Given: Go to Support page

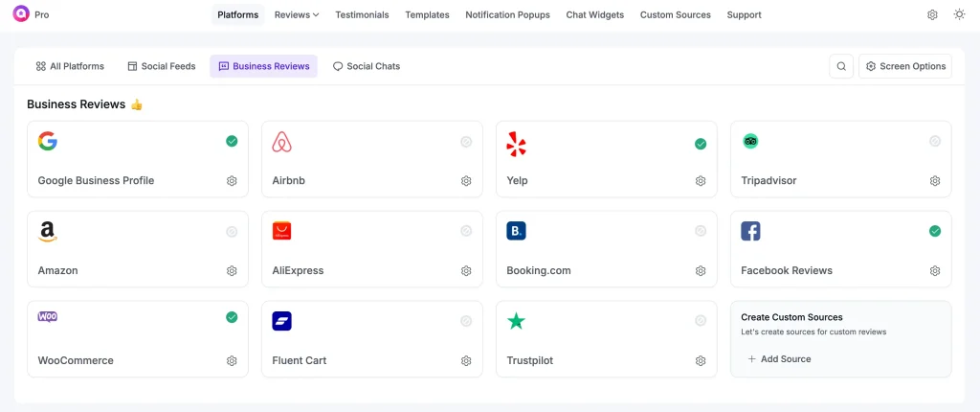Looking at the screenshot, I should pyautogui.click(x=744, y=15).
